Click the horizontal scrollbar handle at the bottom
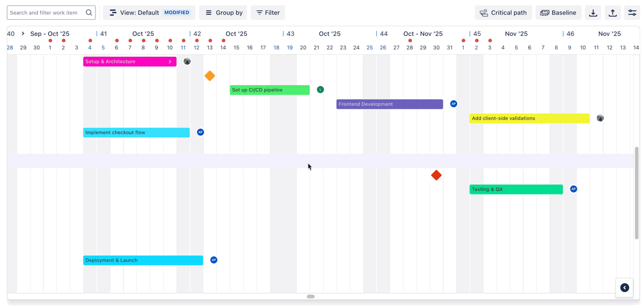Image resolution: width=644 pixels, height=306 pixels. (x=311, y=296)
